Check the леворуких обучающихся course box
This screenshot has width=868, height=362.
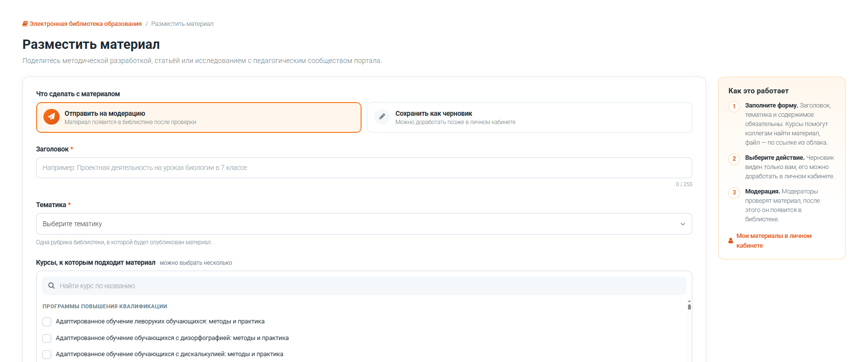click(47, 322)
